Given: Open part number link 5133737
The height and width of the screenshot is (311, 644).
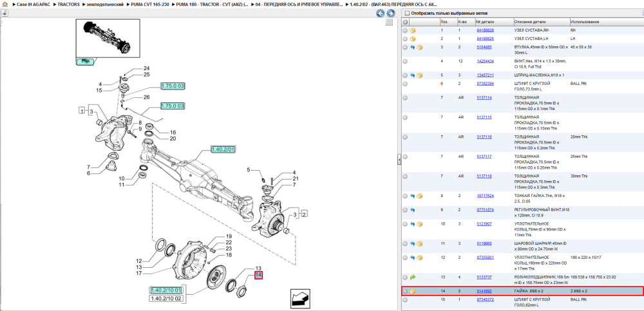Looking at the screenshot, I should tap(484, 278).
